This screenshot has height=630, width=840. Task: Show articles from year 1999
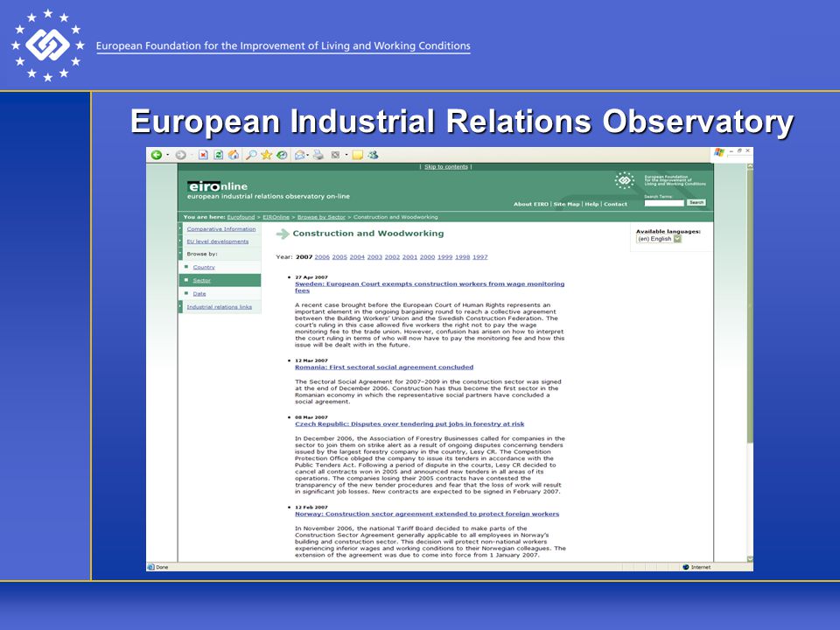pyautogui.click(x=445, y=257)
